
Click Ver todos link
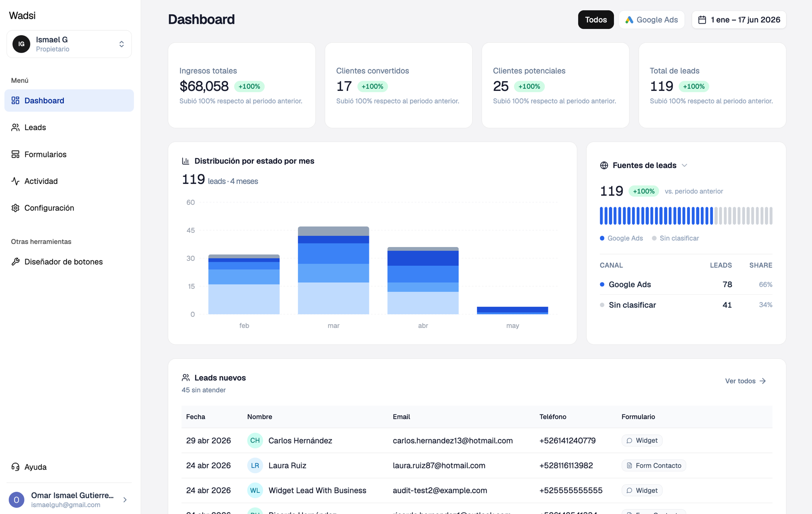(745, 381)
